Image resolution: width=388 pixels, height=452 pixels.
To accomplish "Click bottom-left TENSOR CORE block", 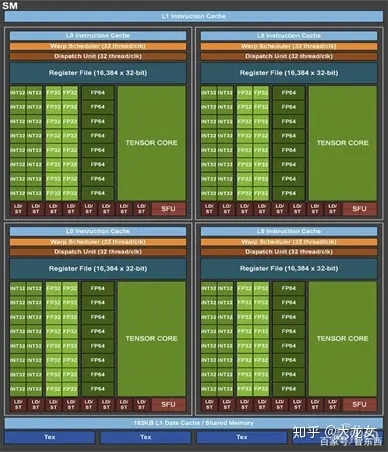I will tap(151, 339).
